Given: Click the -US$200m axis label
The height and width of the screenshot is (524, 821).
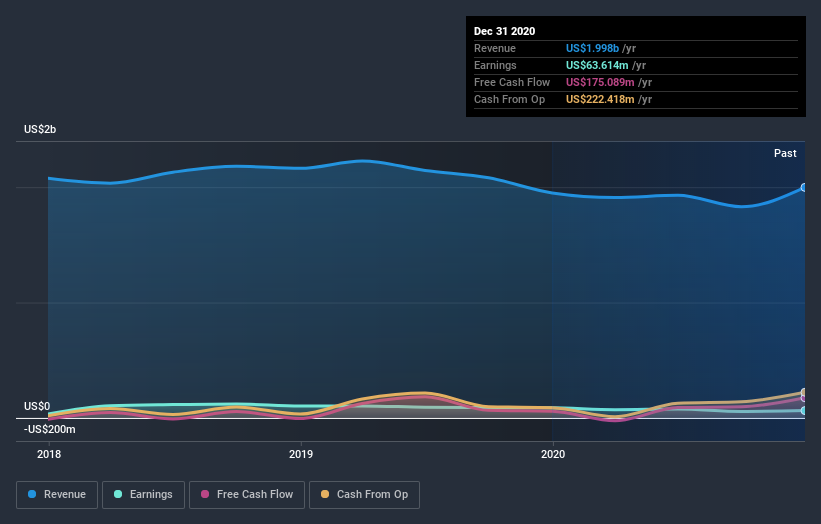Looking at the screenshot, I should 50,429.
